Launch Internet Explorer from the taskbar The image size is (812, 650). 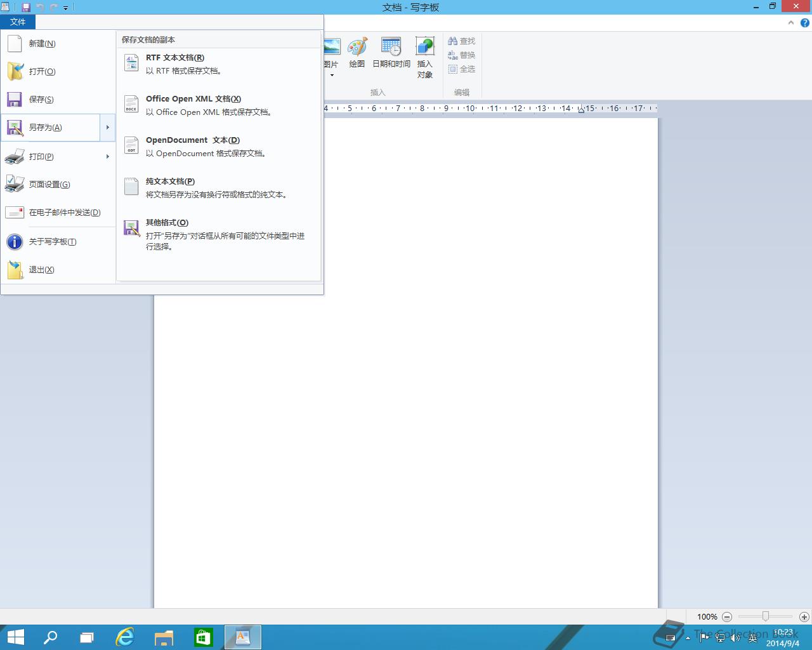pyautogui.click(x=125, y=637)
